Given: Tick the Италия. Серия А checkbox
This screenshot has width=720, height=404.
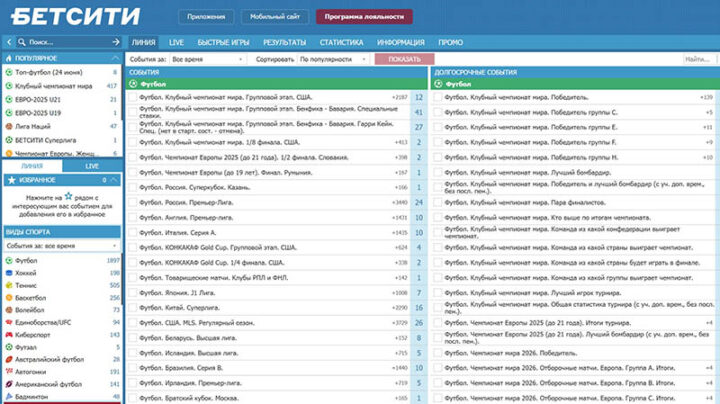Looking at the screenshot, I should (x=133, y=232).
